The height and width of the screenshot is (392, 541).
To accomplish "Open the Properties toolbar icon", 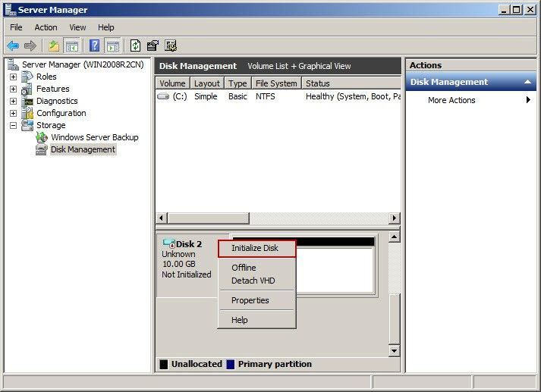I will click(x=153, y=45).
